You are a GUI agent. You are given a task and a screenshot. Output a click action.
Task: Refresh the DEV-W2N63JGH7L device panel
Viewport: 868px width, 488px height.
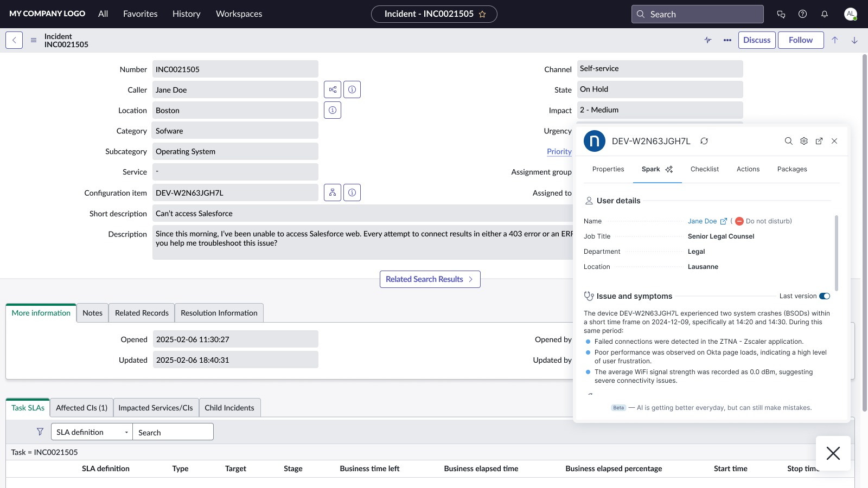(704, 141)
